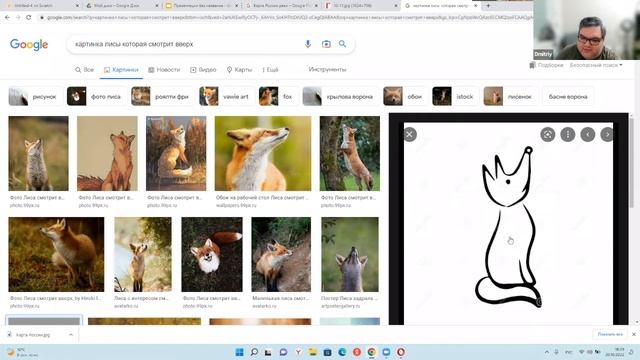Switch to Карта России browser tab
The image size is (640, 360).
[281, 6]
